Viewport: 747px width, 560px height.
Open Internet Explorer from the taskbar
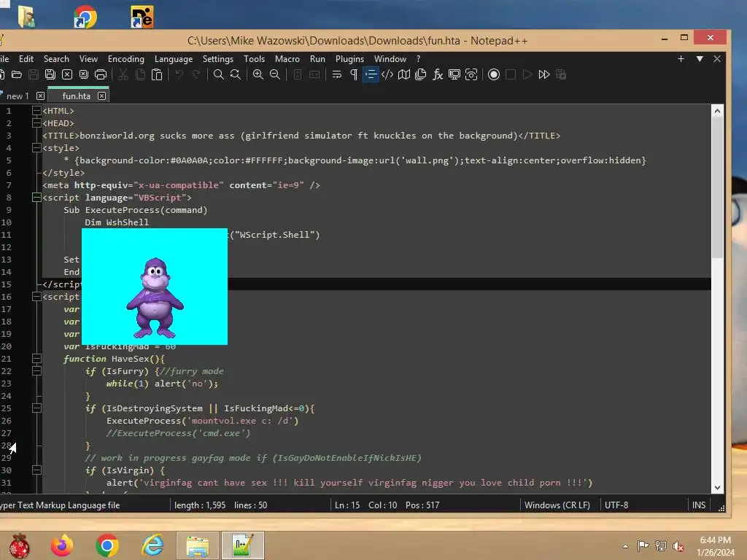pyautogui.click(x=152, y=545)
